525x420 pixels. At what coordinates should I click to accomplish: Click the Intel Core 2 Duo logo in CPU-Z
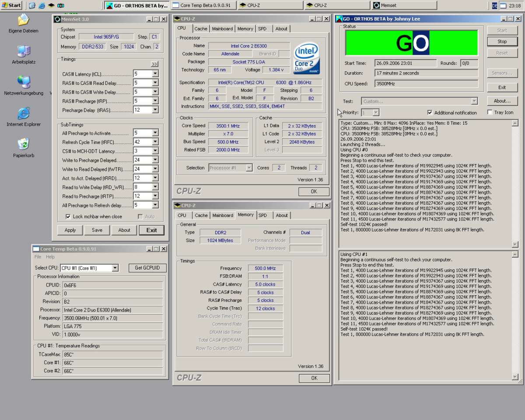pyautogui.click(x=307, y=58)
